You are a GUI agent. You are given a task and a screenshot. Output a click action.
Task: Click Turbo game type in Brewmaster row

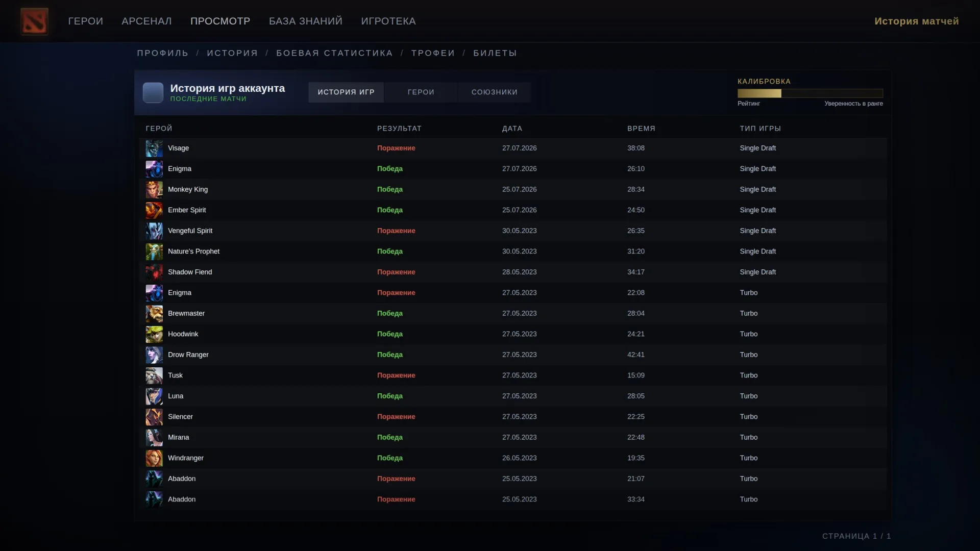749,314
